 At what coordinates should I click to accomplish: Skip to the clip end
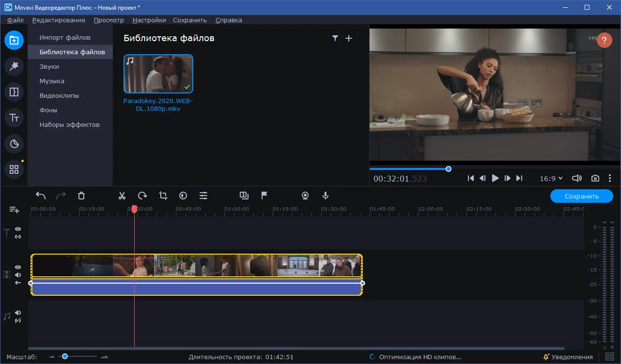pyautogui.click(x=519, y=178)
